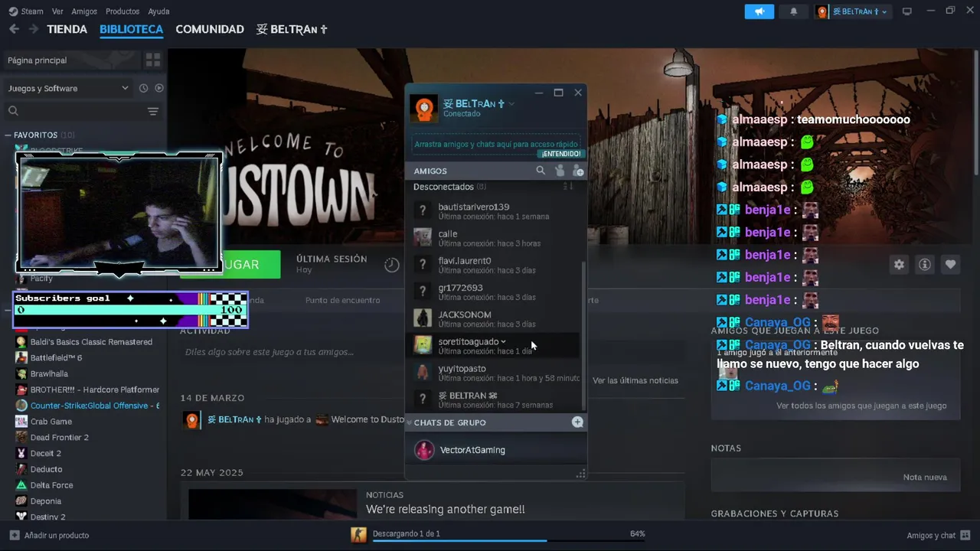Open advanced library filter options icon

coord(153,112)
